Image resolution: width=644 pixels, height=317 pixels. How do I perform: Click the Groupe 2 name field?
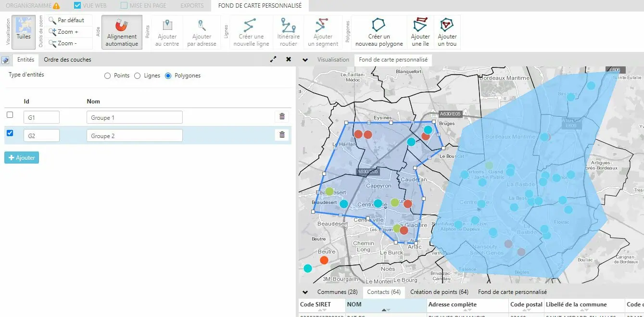pos(134,136)
